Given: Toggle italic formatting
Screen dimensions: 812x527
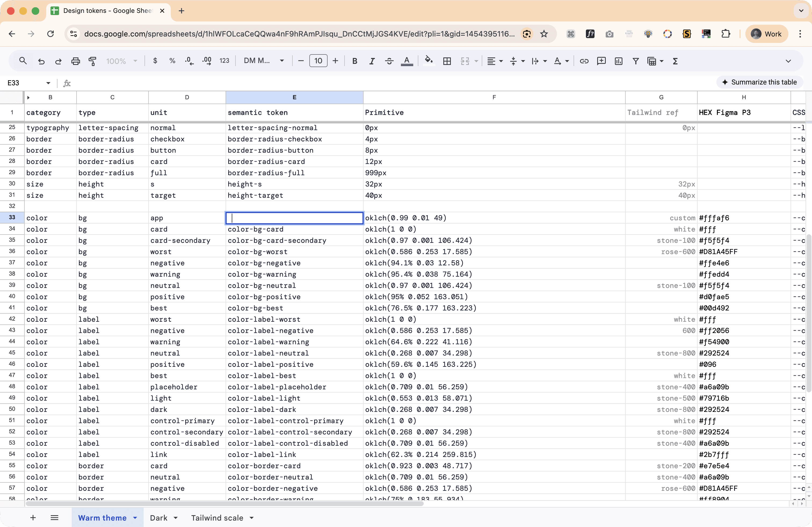Looking at the screenshot, I should 372,61.
